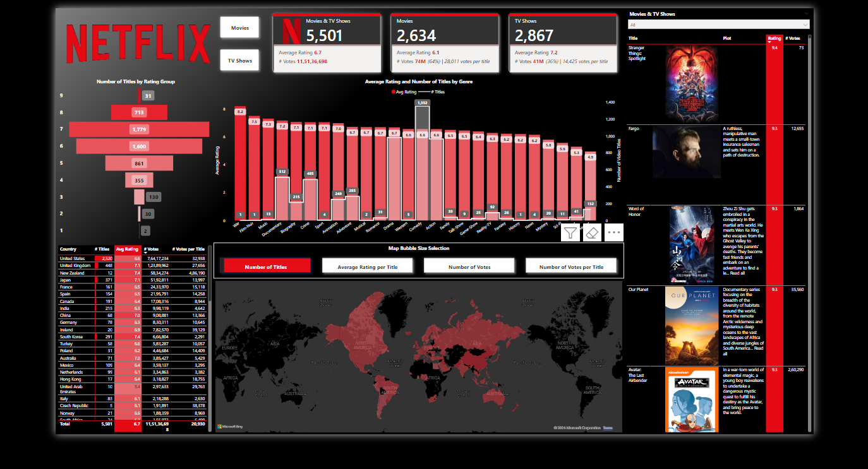Click the Fargo poster thumbnail
Image resolution: width=868 pixels, height=469 pixels.
685,151
